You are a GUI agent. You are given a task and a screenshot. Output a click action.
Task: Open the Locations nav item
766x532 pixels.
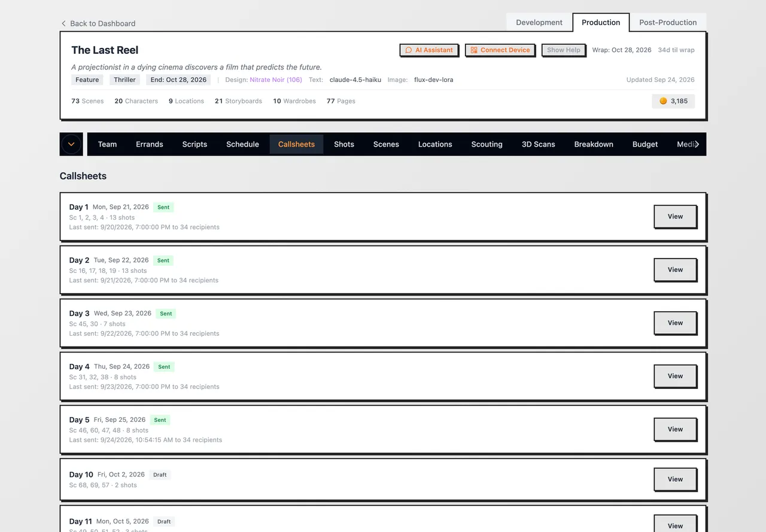435,144
